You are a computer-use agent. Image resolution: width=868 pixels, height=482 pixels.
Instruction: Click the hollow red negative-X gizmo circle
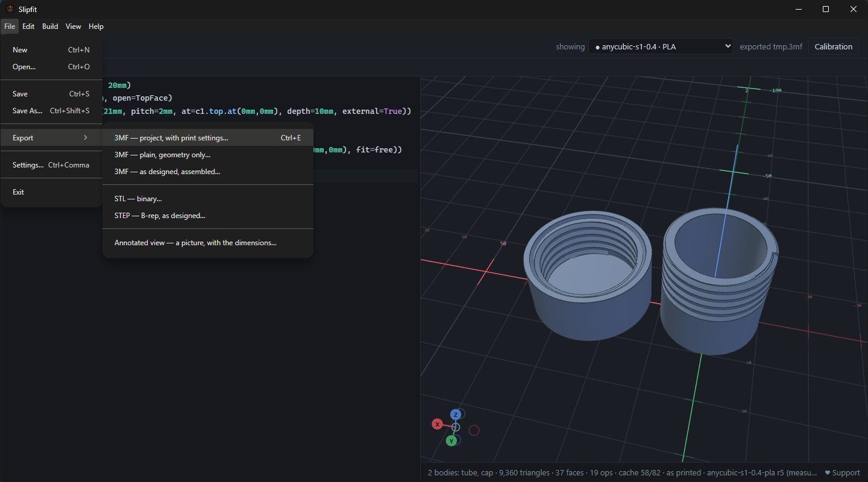pos(474,430)
